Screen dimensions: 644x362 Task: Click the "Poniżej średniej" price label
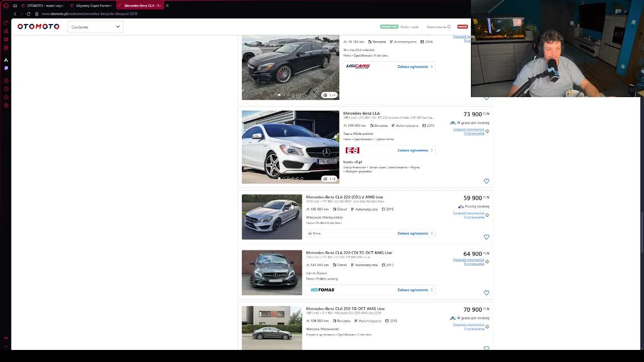pos(476,207)
